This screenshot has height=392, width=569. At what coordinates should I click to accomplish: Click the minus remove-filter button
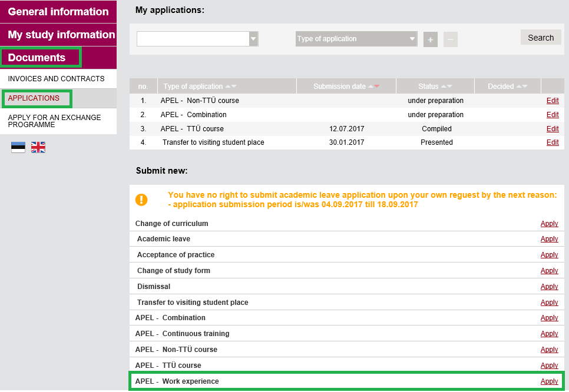pos(451,39)
